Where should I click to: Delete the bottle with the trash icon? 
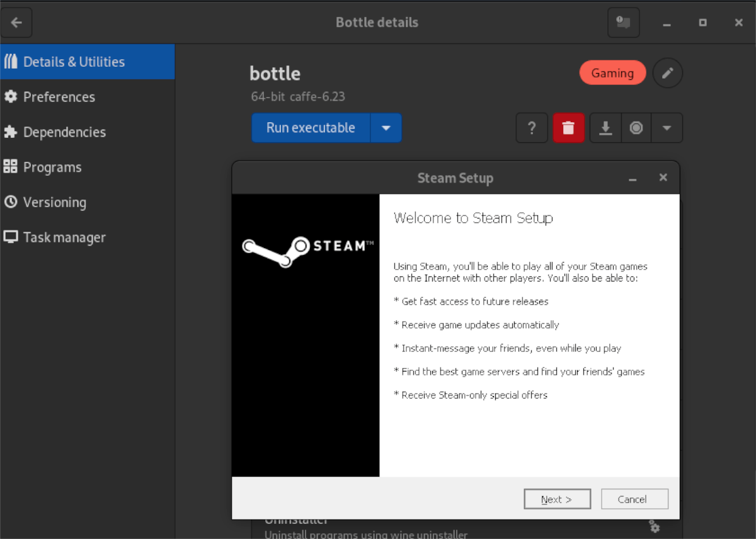(x=569, y=128)
